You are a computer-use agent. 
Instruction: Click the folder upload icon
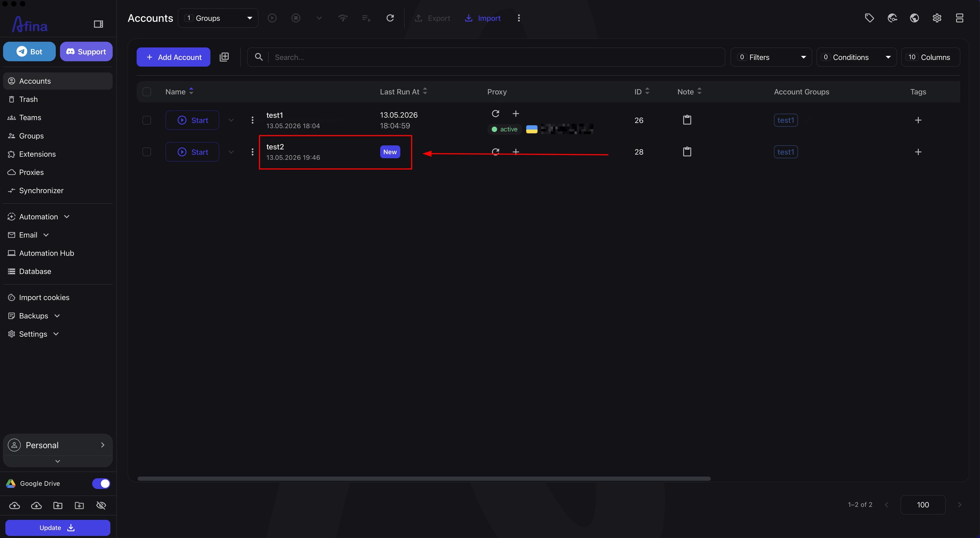58,505
